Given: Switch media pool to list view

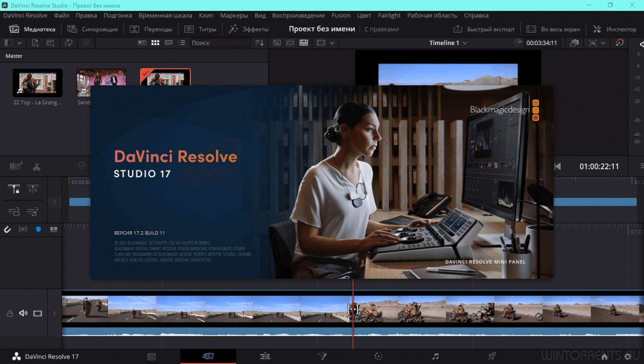Looking at the screenshot, I should click(x=182, y=43).
